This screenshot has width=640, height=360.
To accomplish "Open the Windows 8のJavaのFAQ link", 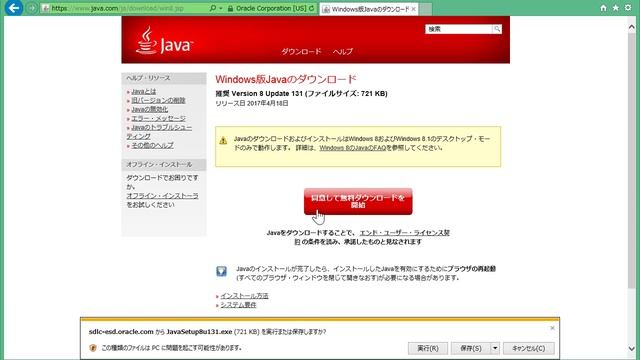I will coord(353,148).
